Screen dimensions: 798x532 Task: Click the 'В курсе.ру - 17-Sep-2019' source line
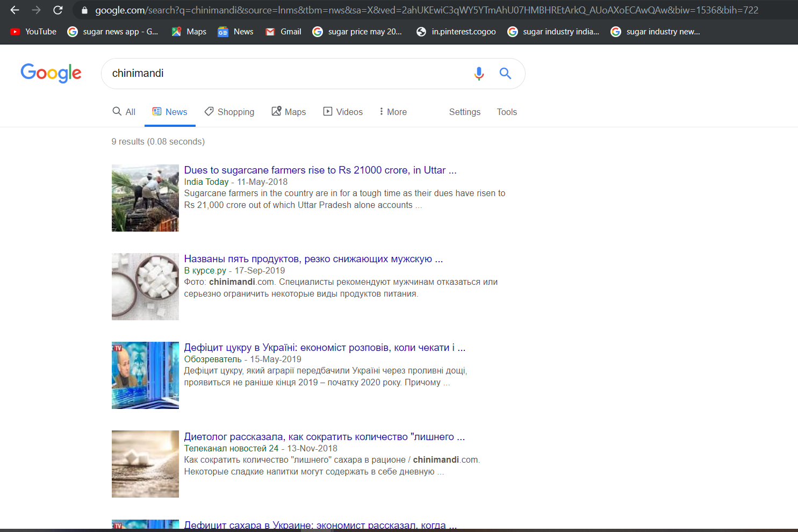pyautogui.click(x=234, y=271)
